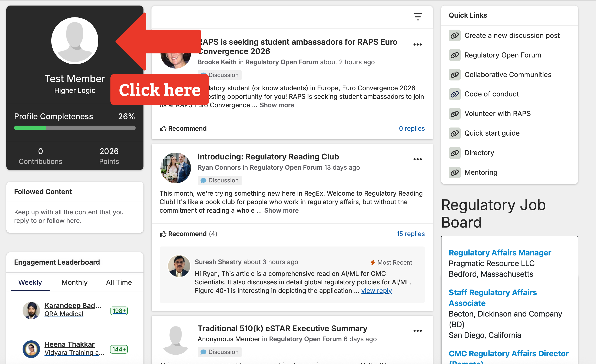The image size is (596, 364).
Task: Click the link icon beside Mentoring
Action: click(x=454, y=172)
